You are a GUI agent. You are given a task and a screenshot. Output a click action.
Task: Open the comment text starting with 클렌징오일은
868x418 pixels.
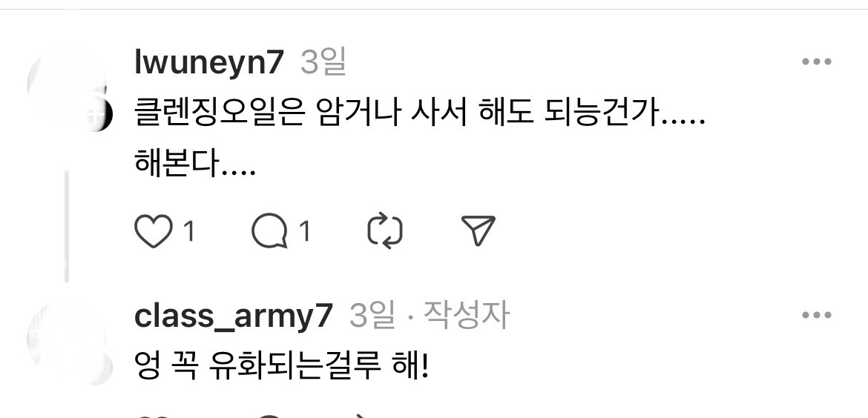420,115
